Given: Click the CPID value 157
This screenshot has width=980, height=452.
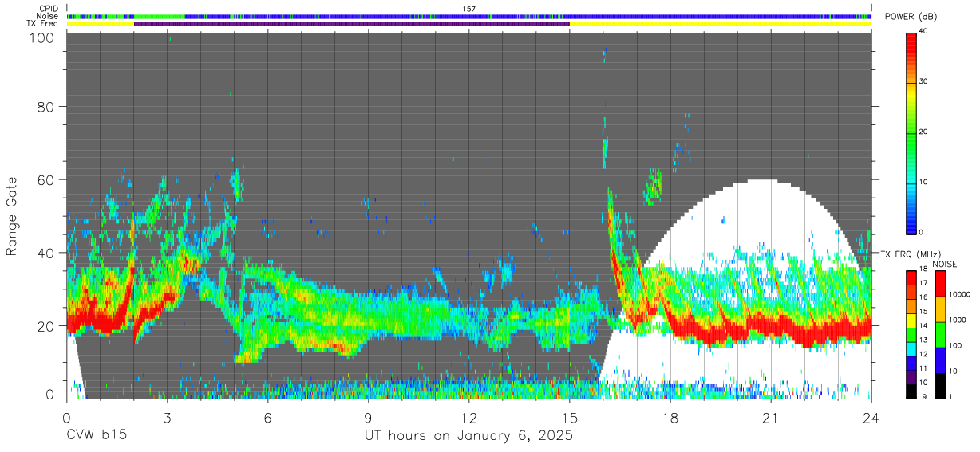Looking at the screenshot, I should 469,8.
